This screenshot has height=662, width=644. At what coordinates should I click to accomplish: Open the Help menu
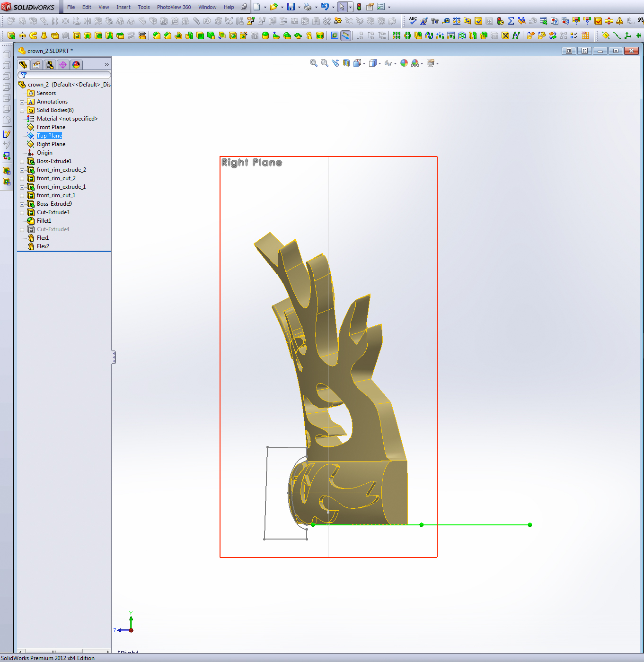[229, 7]
